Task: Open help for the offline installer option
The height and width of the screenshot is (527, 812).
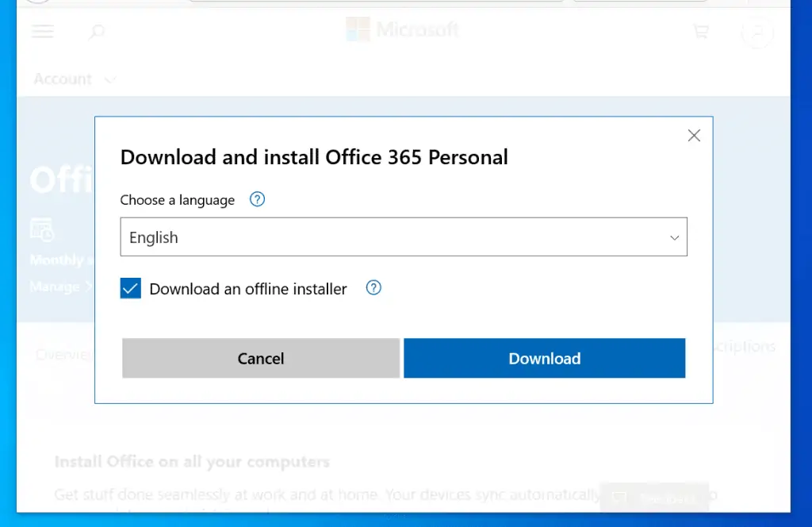Action: pyautogui.click(x=373, y=288)
